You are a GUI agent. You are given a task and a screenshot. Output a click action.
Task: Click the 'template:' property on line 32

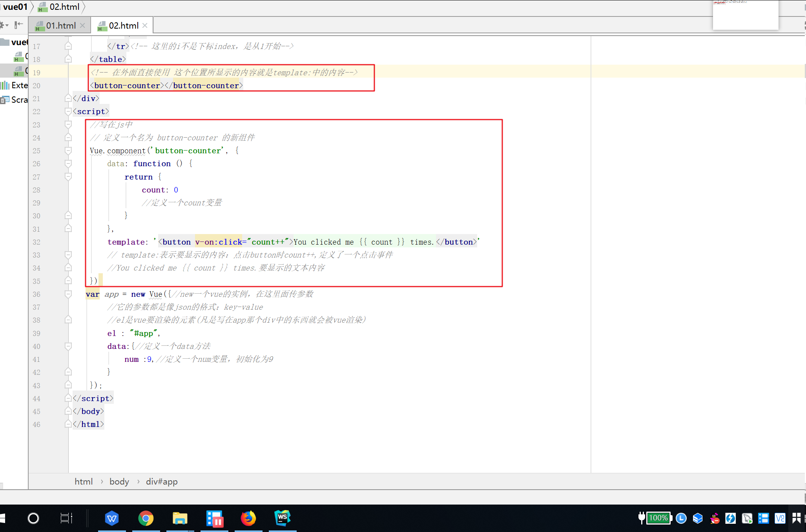click(128, 242)
